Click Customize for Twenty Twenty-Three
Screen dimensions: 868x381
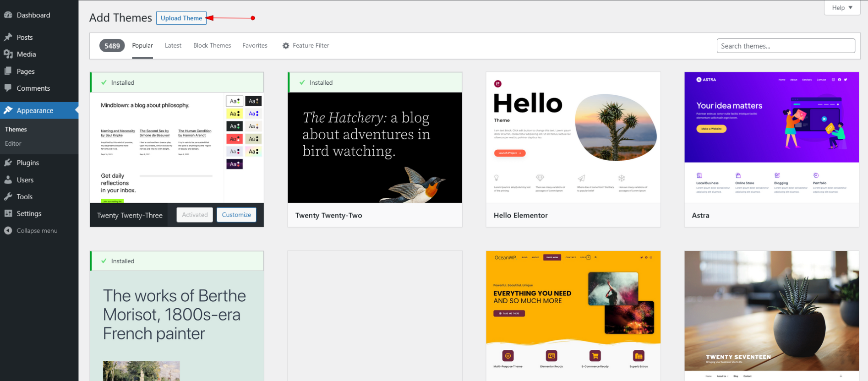pyautogui.click(x=236, y=215)
